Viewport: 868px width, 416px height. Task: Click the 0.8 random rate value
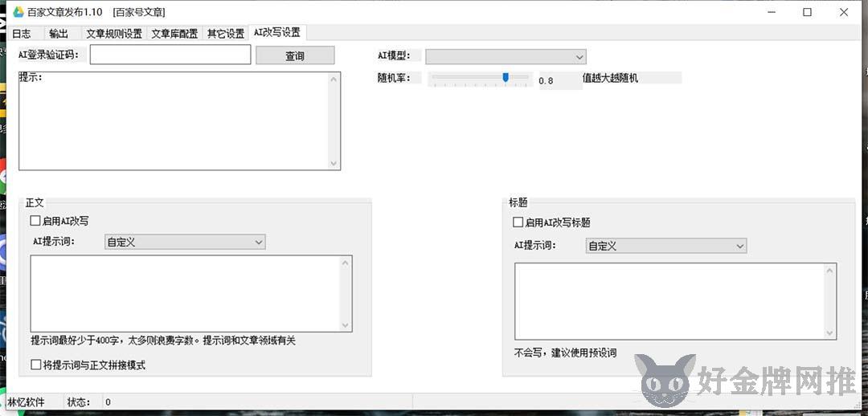[x=546, y=81]
